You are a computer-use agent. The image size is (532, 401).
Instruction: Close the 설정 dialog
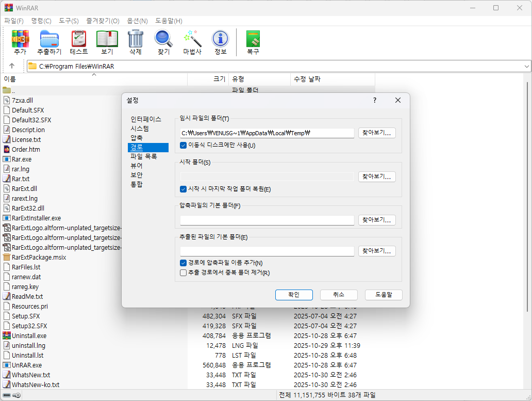click(398, 100)
